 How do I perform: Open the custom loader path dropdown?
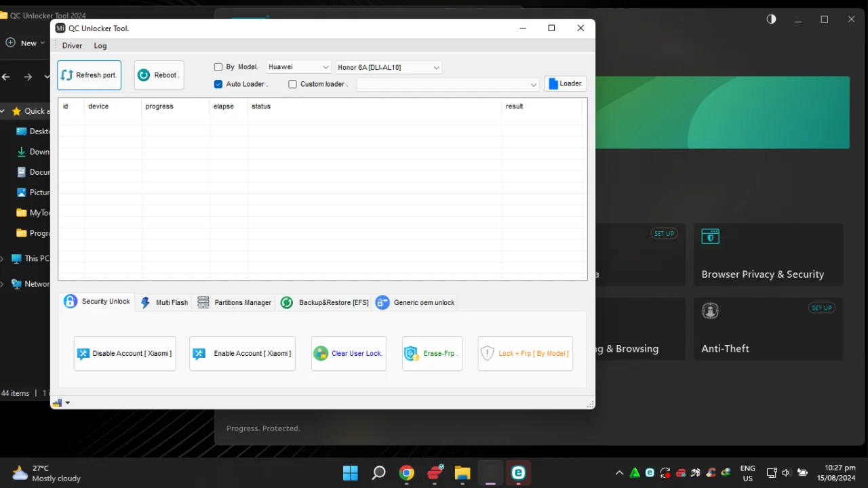[x=448, y=84]
